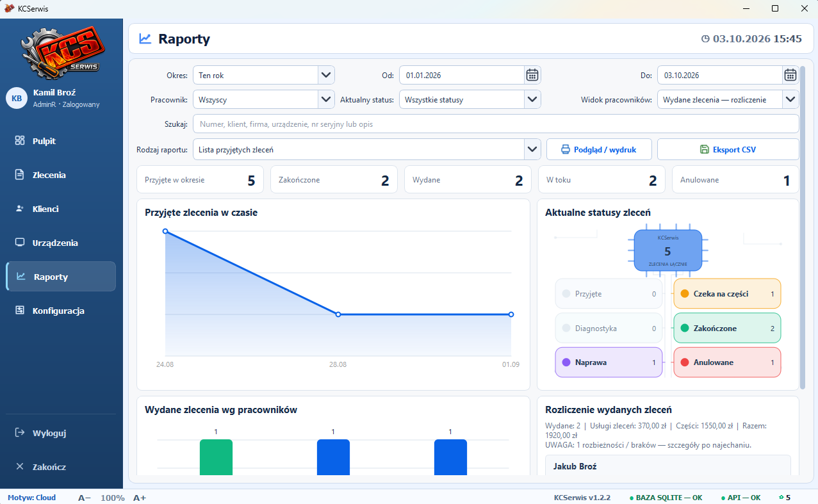Click the KB user avatar
This screenshot has width=818, height=504.
tap(16, 98)
